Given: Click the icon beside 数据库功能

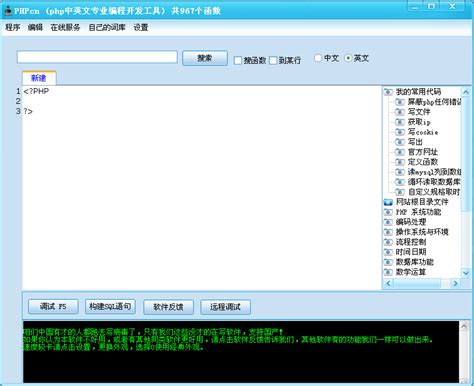Looking at the screenshot, I should tap(388, 262).
